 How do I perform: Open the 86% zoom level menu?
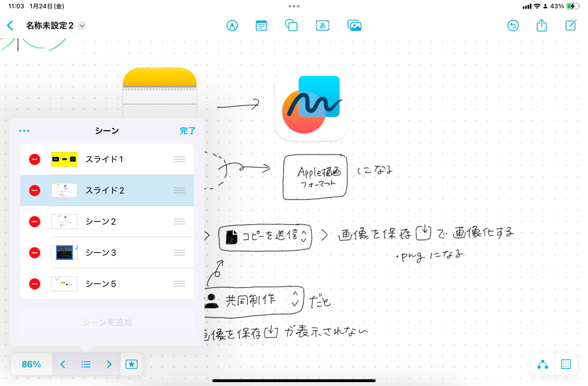pyautogui.click(x=31, y=364)
